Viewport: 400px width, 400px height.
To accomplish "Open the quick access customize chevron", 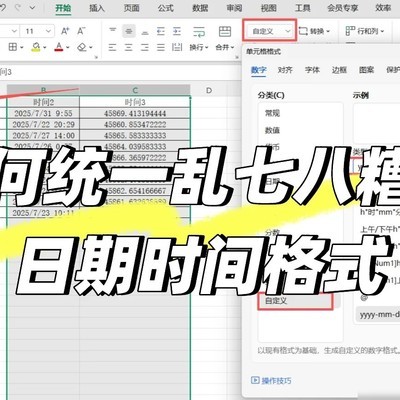I will point(33,8).
